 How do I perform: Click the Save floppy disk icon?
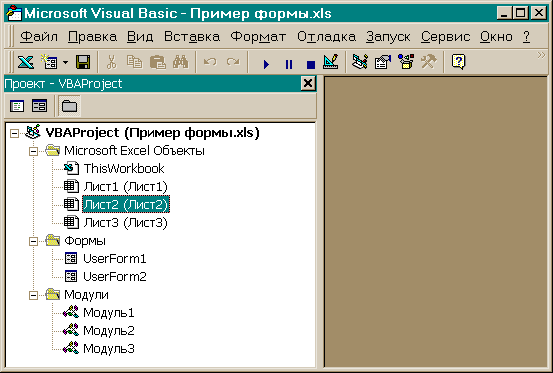pos(83,62)
